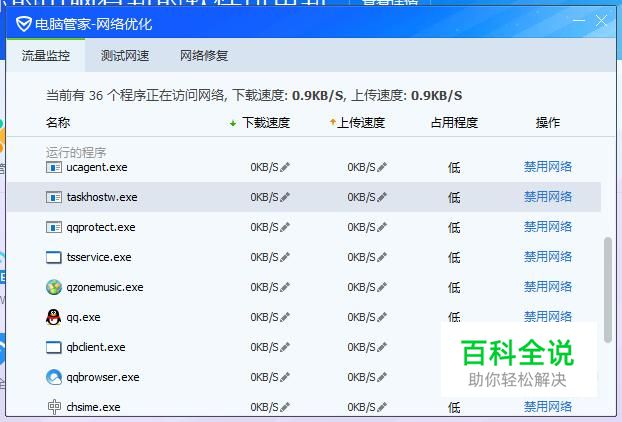This screenshot has height=422, width=622.
Task: Edit upload speed limit for qqbrowser.exe
Action: pos(382,377)
